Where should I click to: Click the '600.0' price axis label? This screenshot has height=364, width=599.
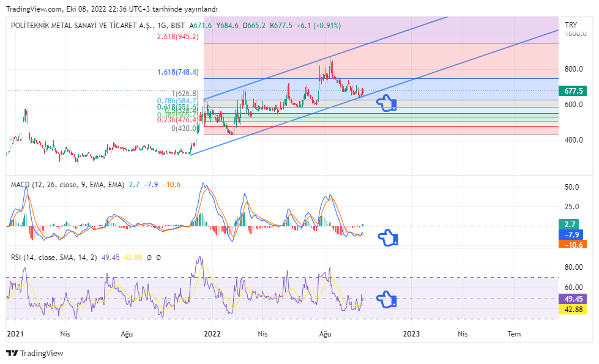(574, 105)
